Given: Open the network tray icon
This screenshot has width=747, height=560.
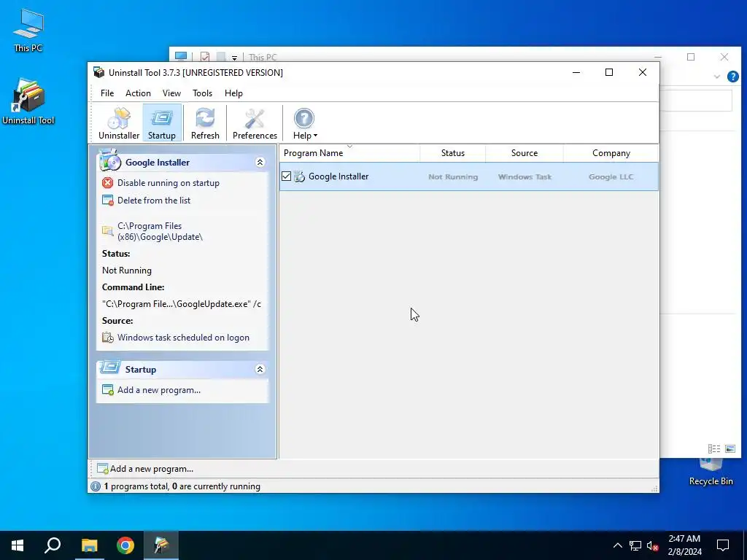Looking at the screenshot, I should (x=635, y=545).
